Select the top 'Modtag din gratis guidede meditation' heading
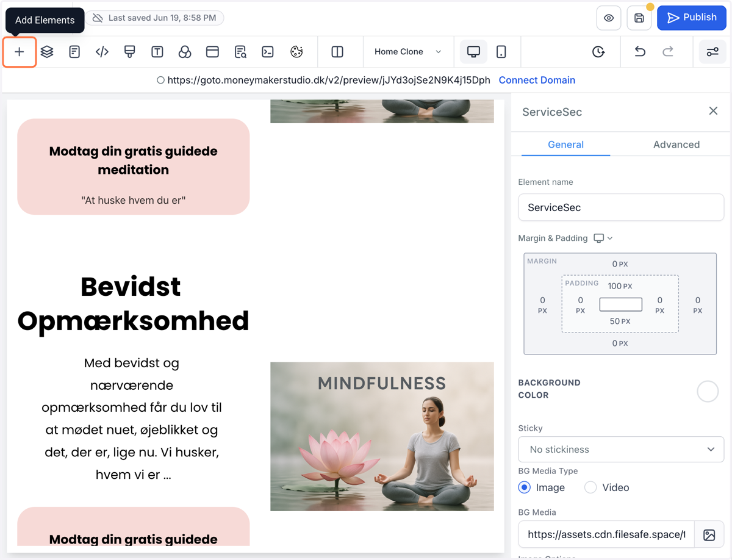The image size is (732, 560). click(133, 160)
